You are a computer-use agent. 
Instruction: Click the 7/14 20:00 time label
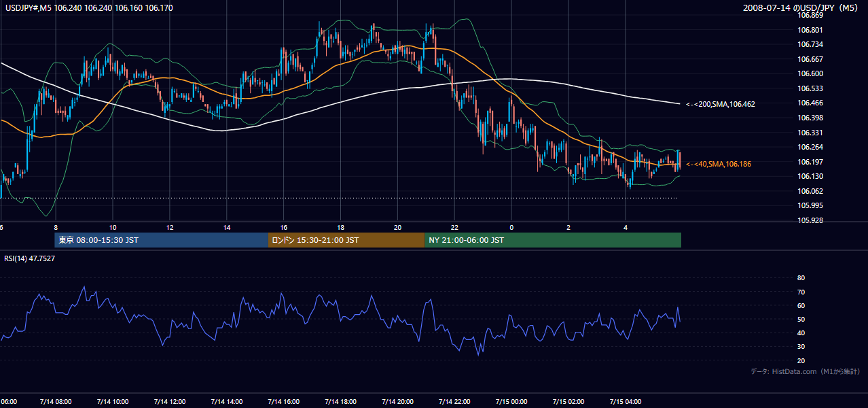[398, 401]
